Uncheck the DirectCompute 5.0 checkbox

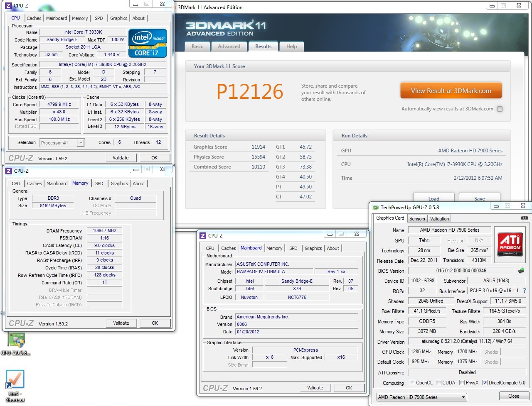coord(485,383)
